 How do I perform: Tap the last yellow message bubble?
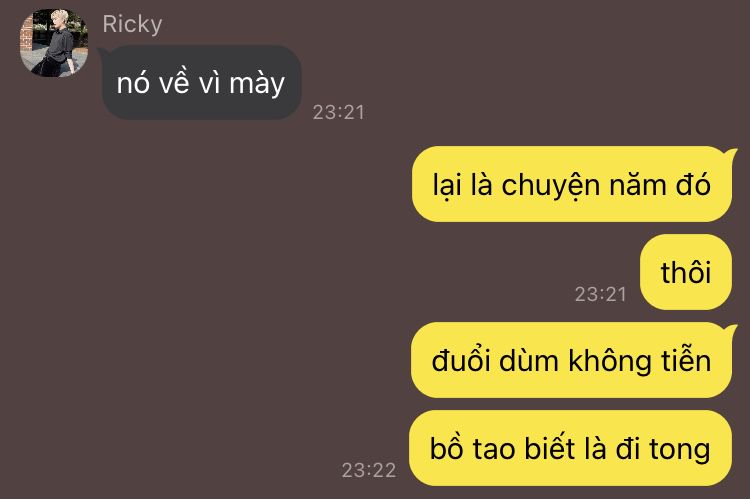[570, 448]
